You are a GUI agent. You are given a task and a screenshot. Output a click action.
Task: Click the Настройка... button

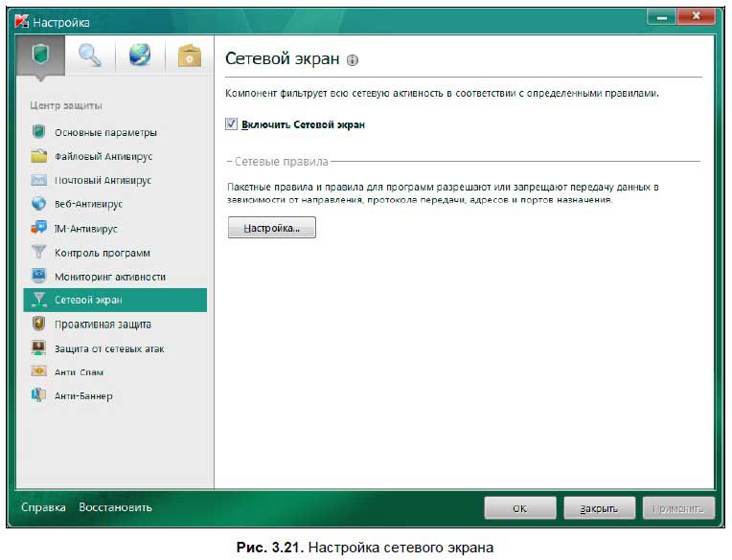pos(272,228)
